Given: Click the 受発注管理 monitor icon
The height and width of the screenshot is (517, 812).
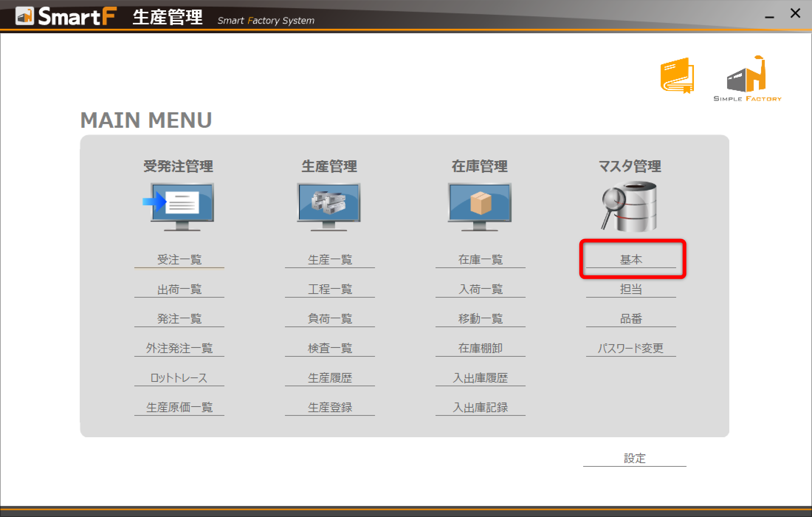Looking at the screenshot, I should click(179, 206).
